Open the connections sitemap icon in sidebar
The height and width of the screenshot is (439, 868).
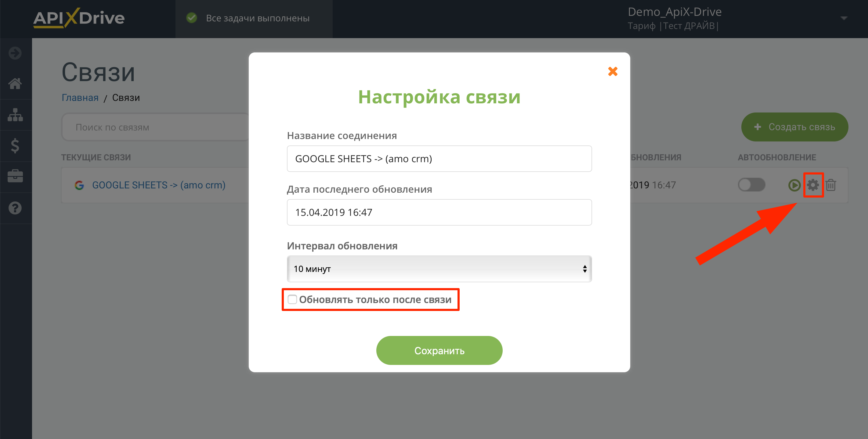tap(15, 115)
